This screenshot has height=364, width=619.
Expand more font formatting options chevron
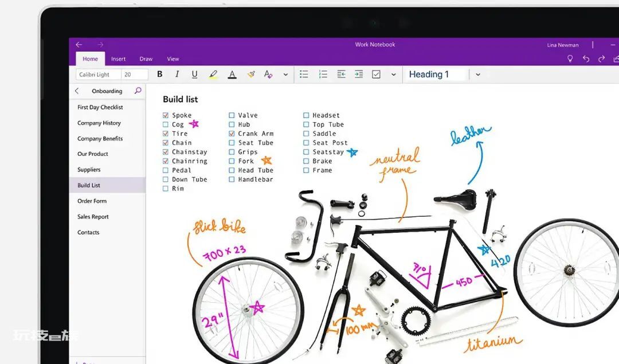click(x=285, y=75)
